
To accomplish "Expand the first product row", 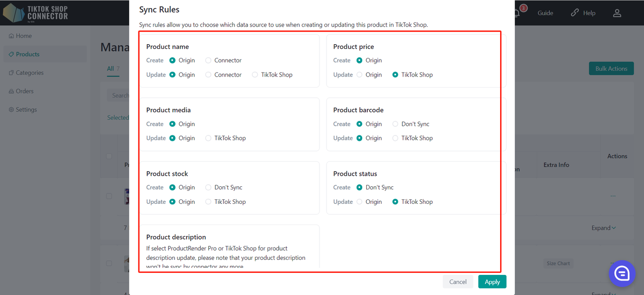I will tap(604, 228).
